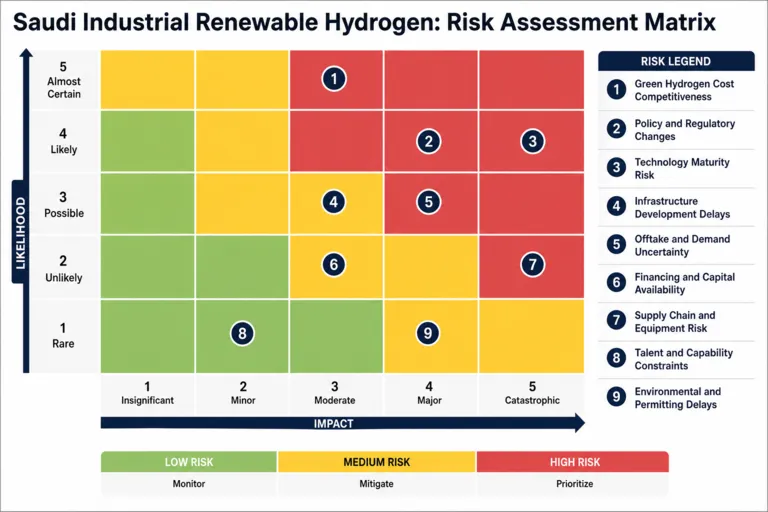The width and height of the screenshot is (768, 512).
Task: Select the HIGH RISK red legend bar
Action: pyautogui.click(x=573, y=462)
